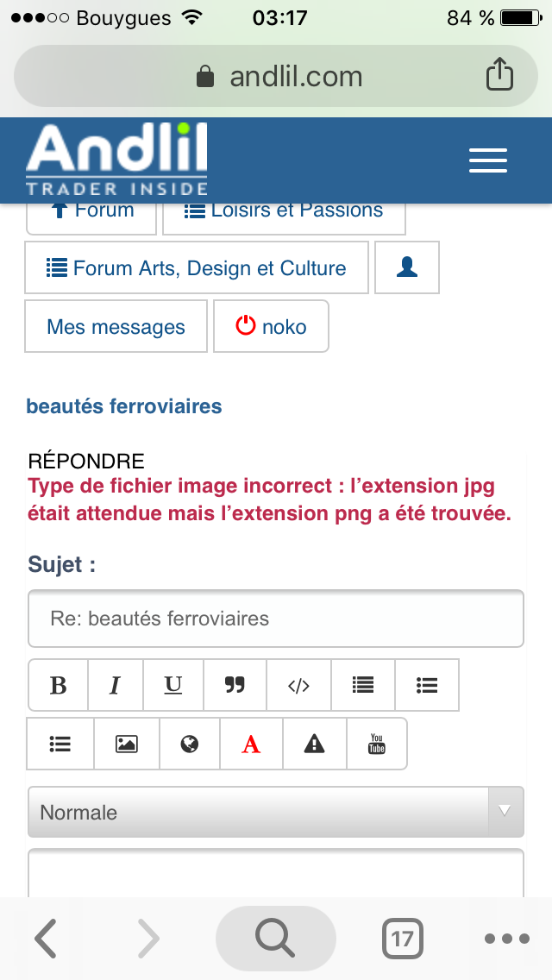Open the Forum Arts, Design et Culture section
Screen dimensions: 552x980
click(197, 268)
